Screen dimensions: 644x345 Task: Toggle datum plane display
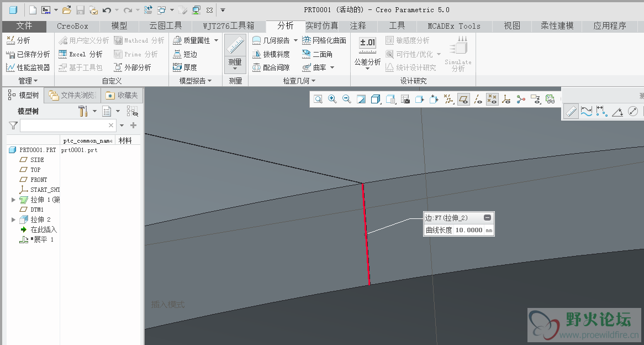point(463,99)
